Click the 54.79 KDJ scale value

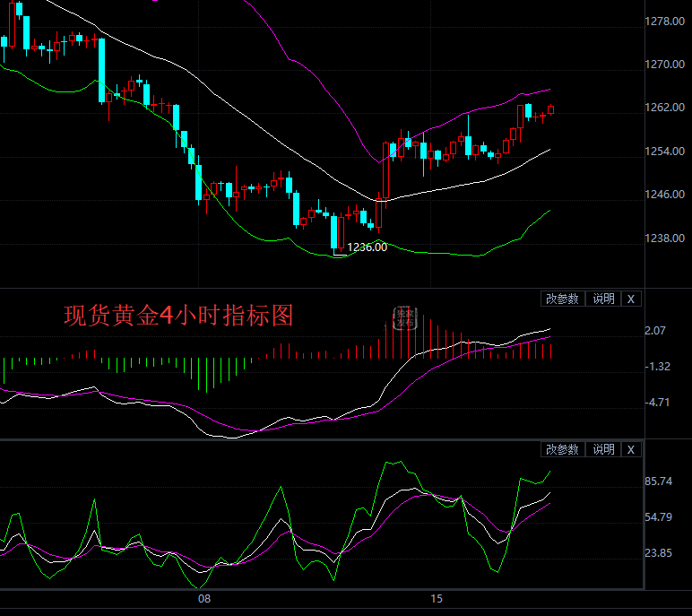(658, 517)
